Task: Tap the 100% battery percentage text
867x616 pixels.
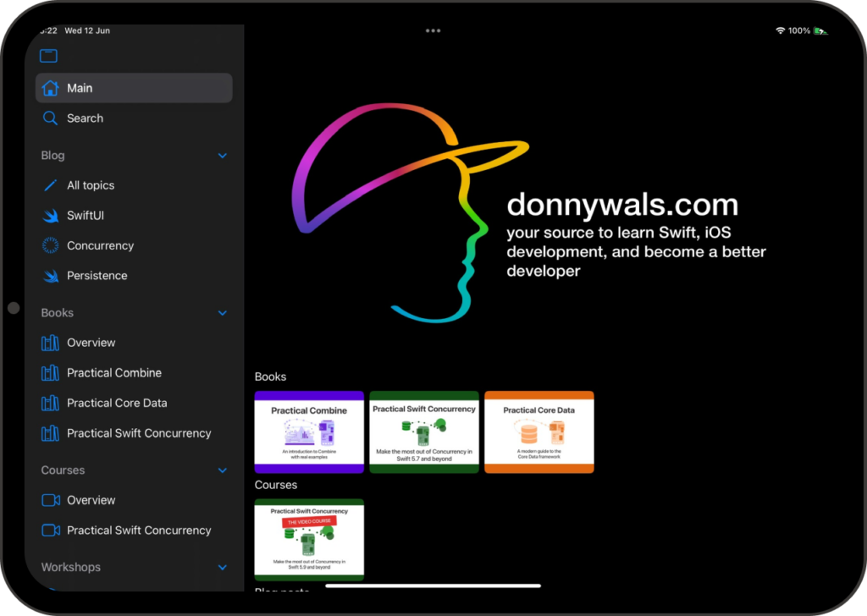Action: click(799, 31)
